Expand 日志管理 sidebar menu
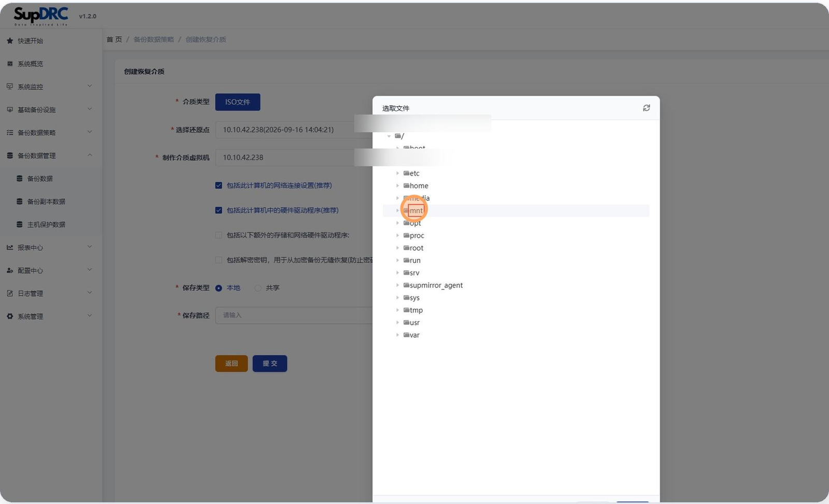Viewport: 829px width, 504px height. pyautogui.click(x=51, y=293)
